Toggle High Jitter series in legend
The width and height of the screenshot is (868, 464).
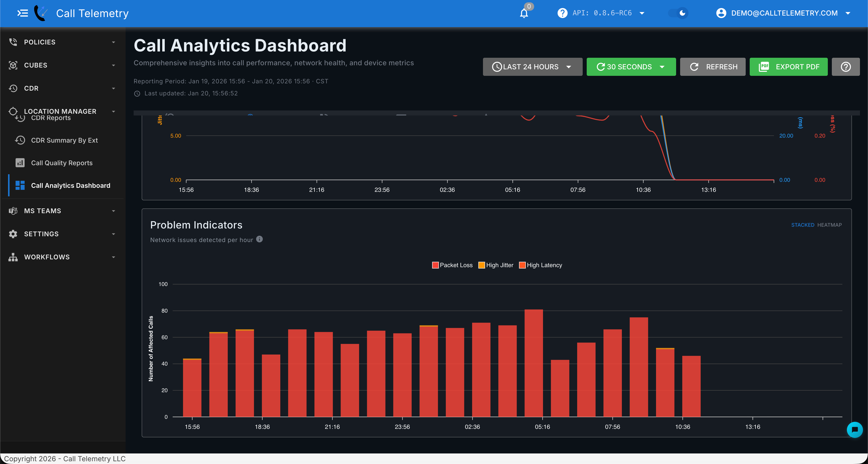click(496, 265)
